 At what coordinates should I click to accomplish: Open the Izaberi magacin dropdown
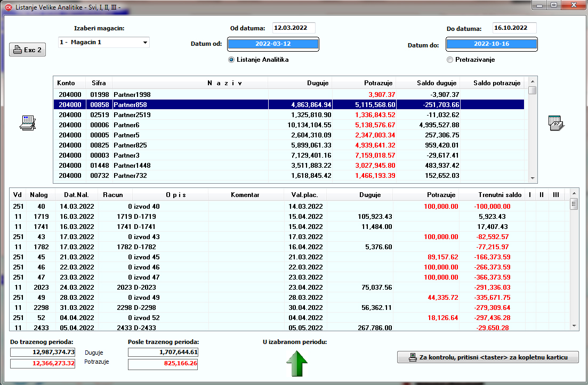(104, 42)
